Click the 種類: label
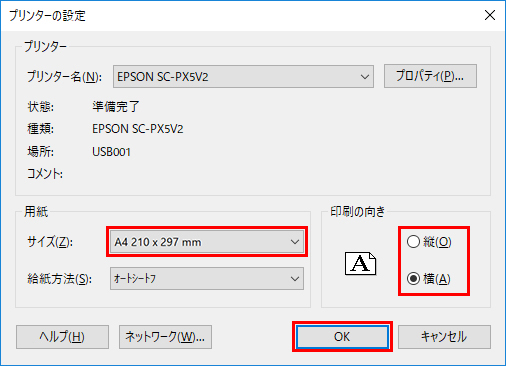Viewport: 506px width, 366px height. coord(40,129)
